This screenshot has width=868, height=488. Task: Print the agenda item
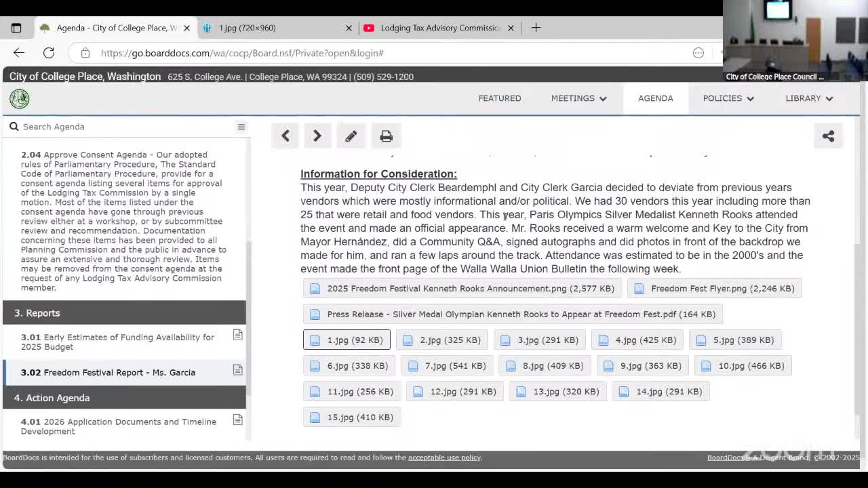[386, 136]
